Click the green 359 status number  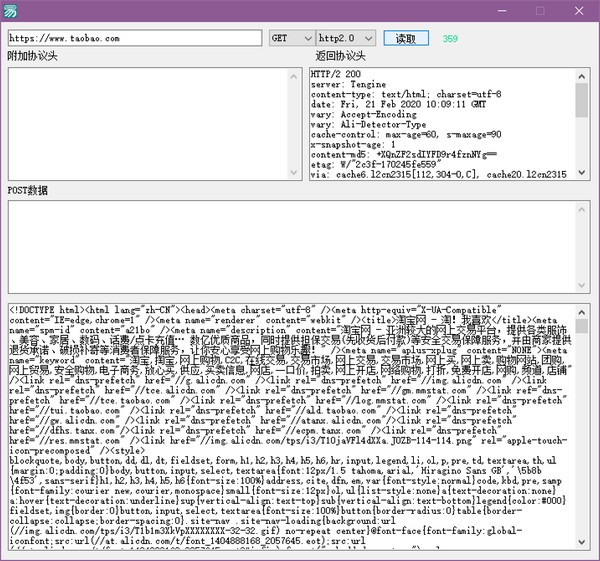450,39
